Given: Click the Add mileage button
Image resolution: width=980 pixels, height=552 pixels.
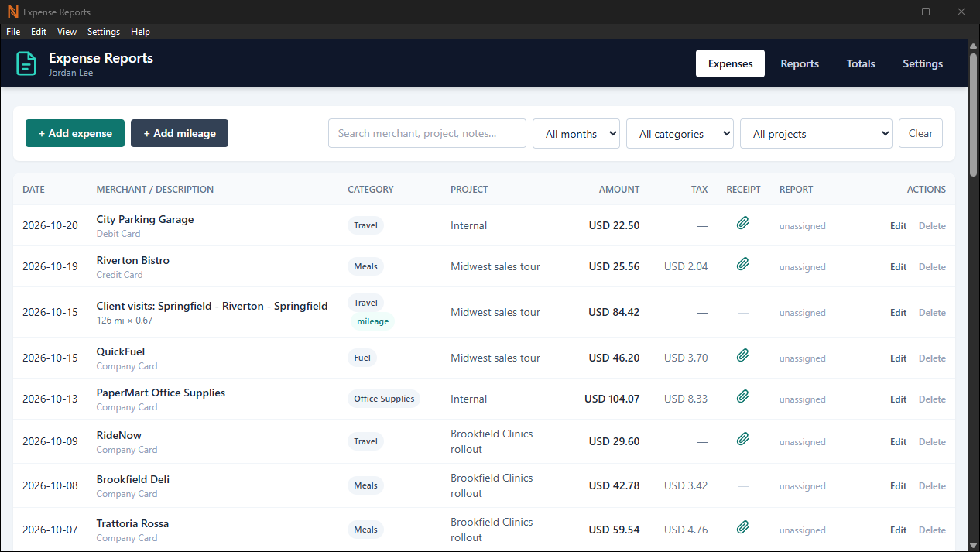Looking at the screenshot, I should [x=180, y=133].
